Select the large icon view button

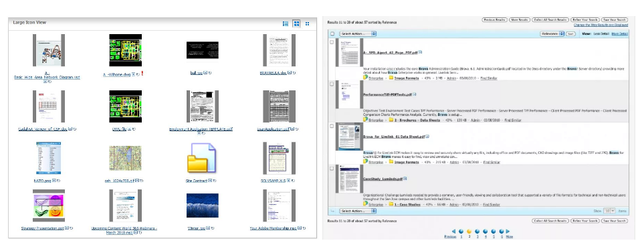pyautogui.click(x=296, y=24)
